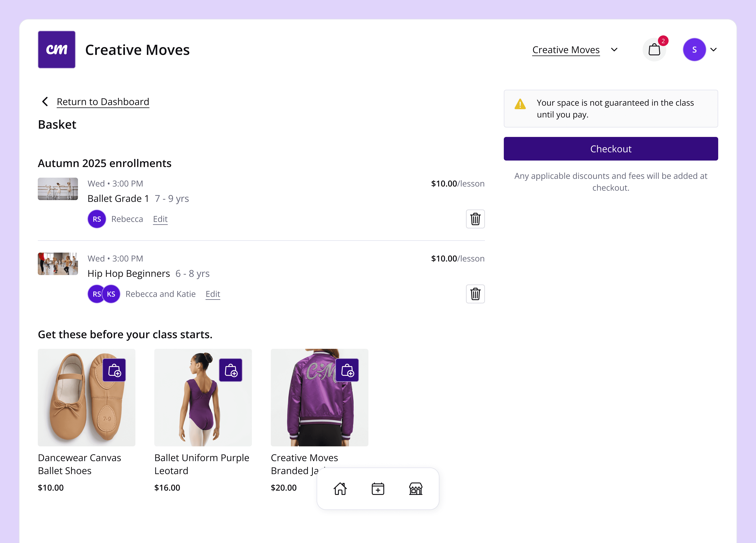Edit Rebecca and Katie's Hip Hop enrollment
This screenshot has width=756, height=543.
(x=213, y=294)
